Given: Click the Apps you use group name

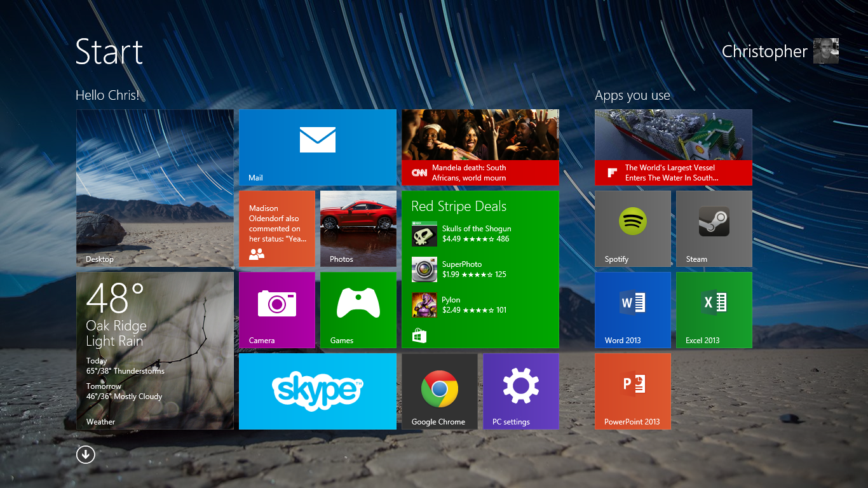Looking at the screenshot, I should [x=632, y=96].
